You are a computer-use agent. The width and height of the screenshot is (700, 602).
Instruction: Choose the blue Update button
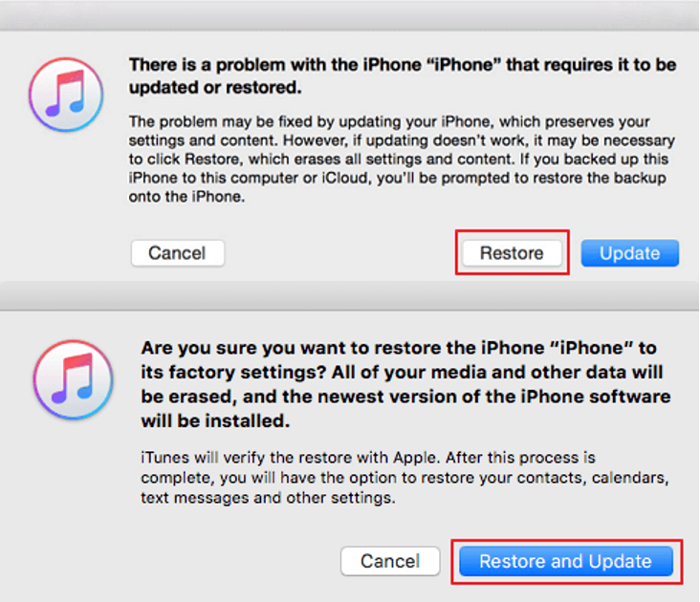click(x=629, y=253)
